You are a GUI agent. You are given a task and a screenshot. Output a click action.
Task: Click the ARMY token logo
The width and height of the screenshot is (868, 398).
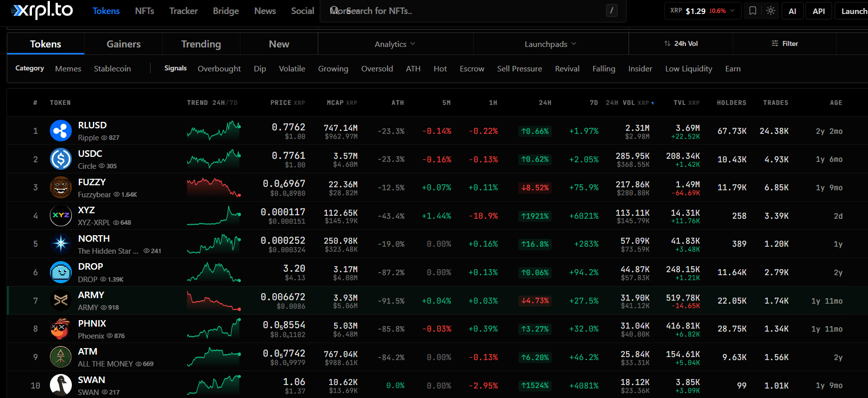coord(61,301)
